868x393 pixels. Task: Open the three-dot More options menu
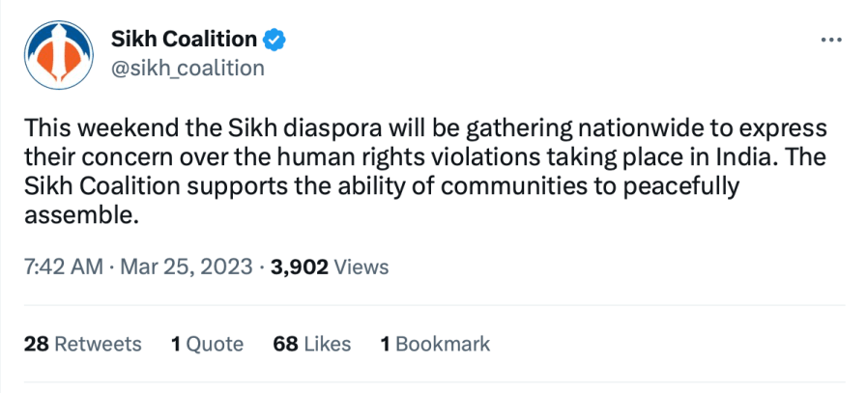831,41
